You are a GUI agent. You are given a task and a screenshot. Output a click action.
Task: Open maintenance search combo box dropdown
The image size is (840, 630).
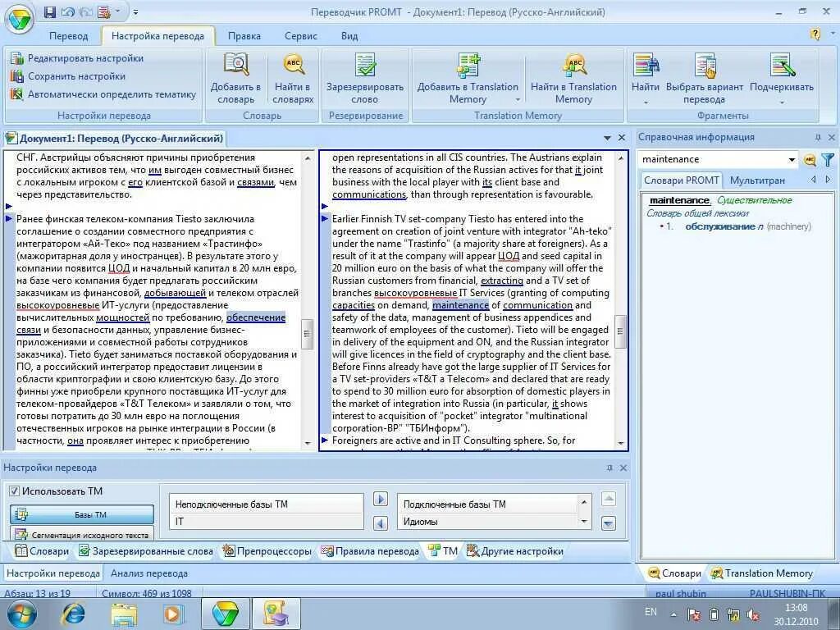(x=792, y=160)
